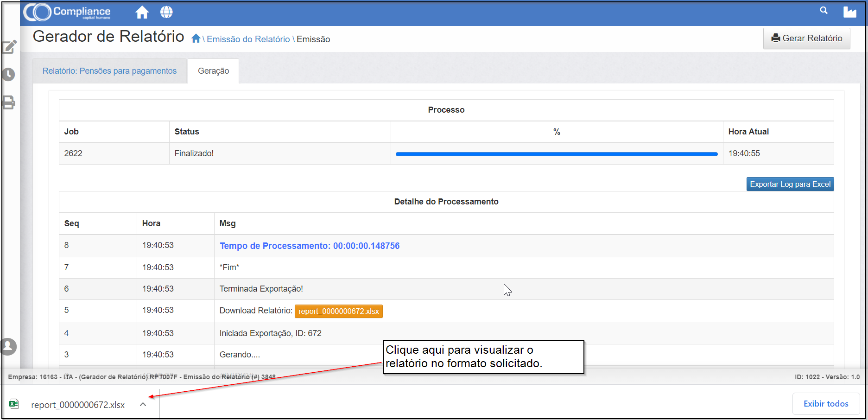Viewport: 868px width, 420px height.
Task: Click the printer sidebar icon
Action: [9, 102]
